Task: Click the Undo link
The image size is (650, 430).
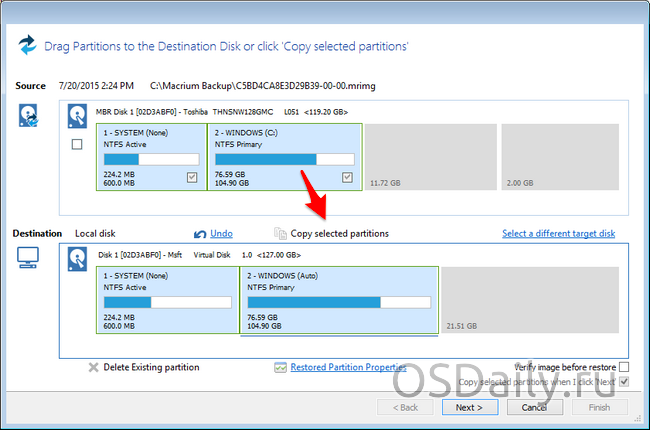Action: pyautogui.click(x=221, y=234)
